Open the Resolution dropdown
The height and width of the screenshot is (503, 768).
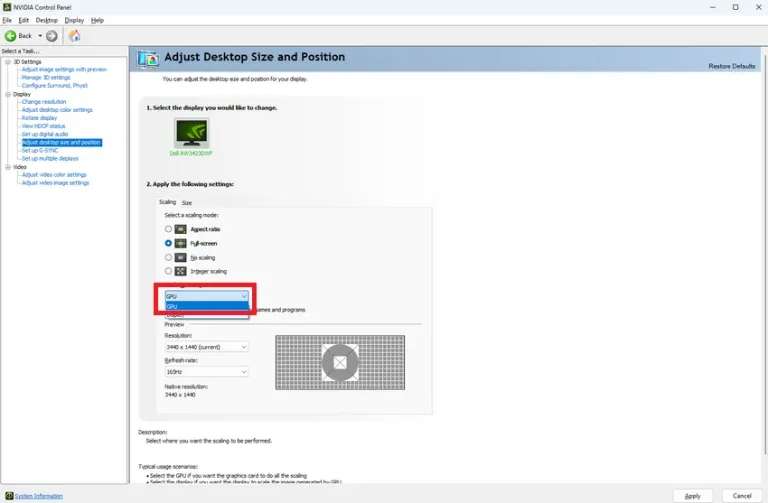[x=207, y=347]
